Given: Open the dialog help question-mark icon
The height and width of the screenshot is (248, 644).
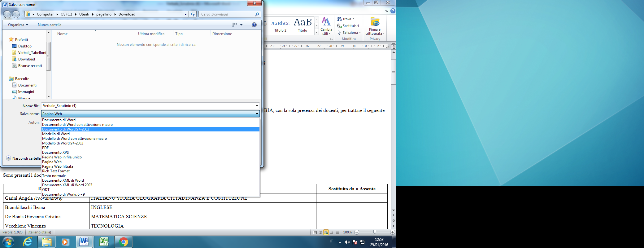Looking at the screenshot, I should (254, 25).
